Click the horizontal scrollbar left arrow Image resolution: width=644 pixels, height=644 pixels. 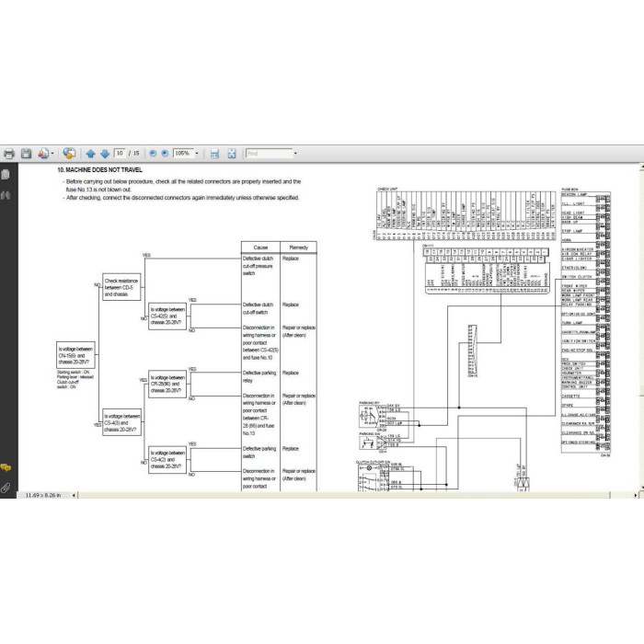click(x=74, y=495)
